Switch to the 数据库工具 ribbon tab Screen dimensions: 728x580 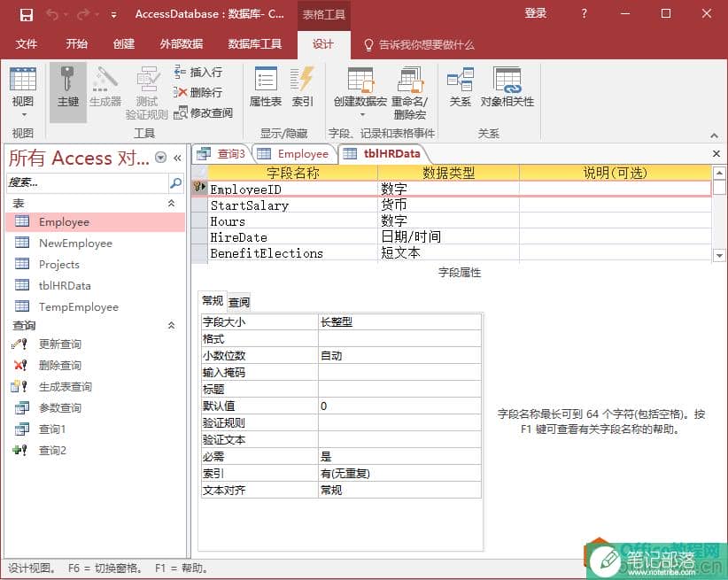coord(254,44)
